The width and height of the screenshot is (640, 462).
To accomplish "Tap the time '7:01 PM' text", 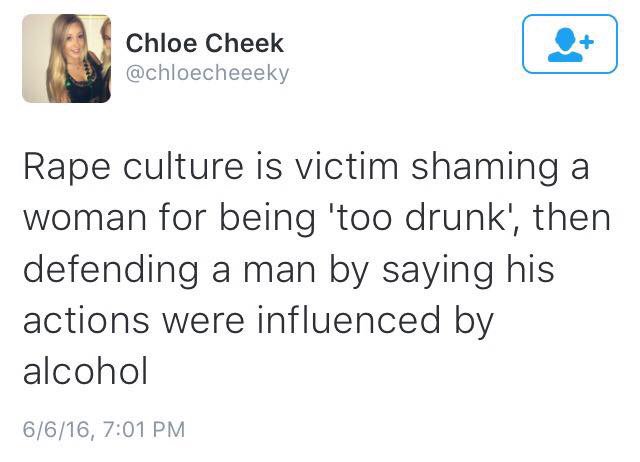I will 144,429.
